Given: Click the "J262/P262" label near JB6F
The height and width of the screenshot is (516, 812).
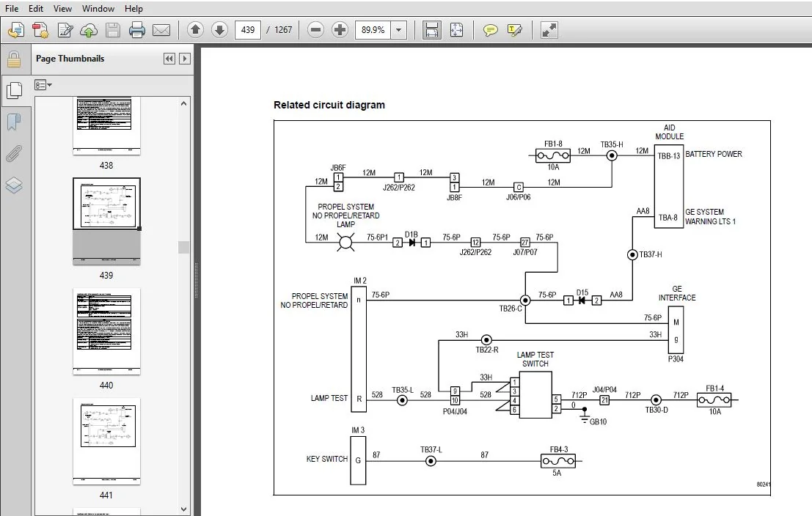Looking at the screenshot, I should (399, 188).
